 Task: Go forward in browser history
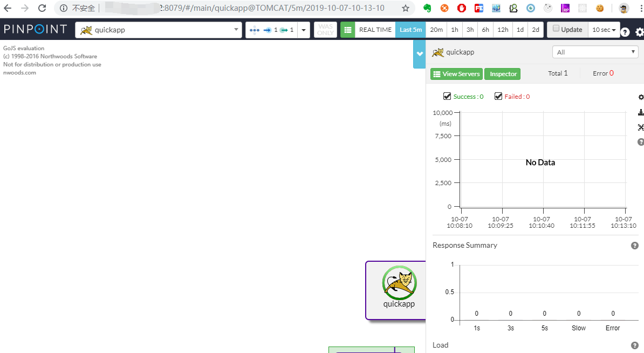25,8
